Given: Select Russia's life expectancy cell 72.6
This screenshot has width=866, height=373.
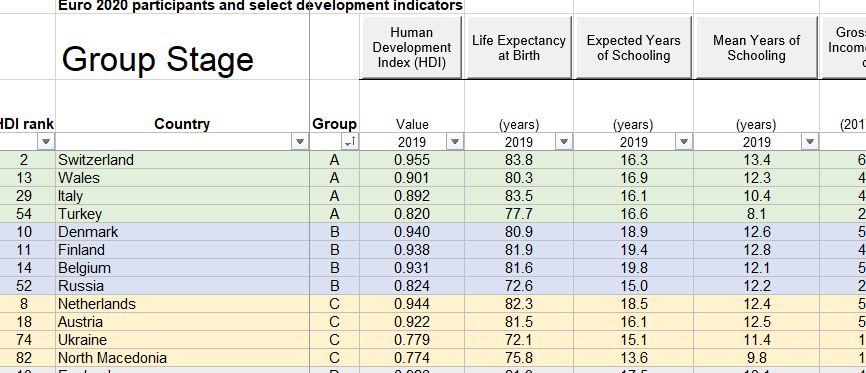Looking at the screenshot, I should [x=519, y=286].
